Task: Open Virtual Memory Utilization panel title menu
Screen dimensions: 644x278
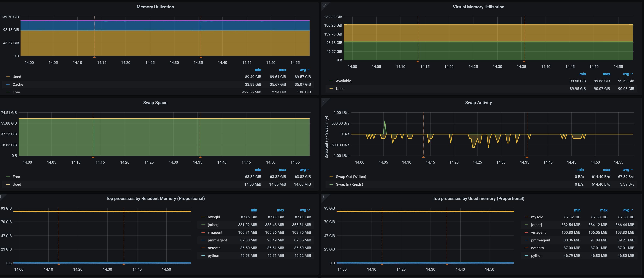Action: pyautogui.click(x=478, y=7)
